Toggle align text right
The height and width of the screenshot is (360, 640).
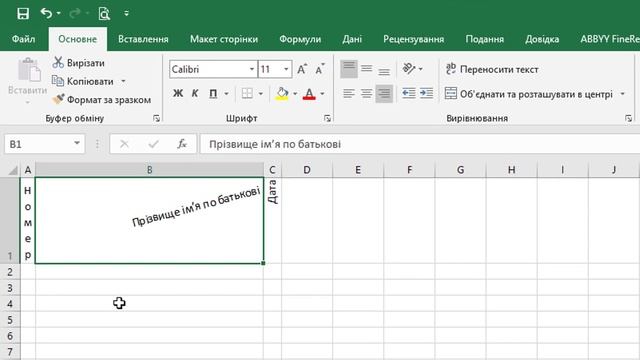pos(384,93)
